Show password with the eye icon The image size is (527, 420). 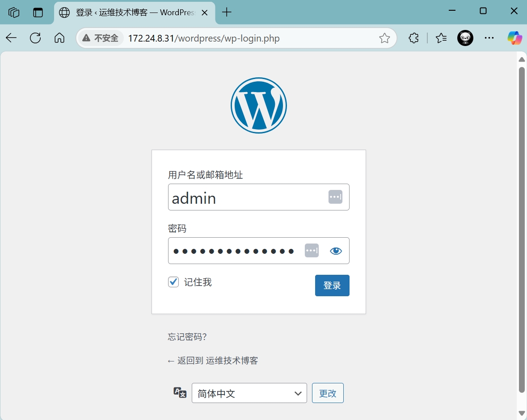pyautogui.click(x=336, y=251)
